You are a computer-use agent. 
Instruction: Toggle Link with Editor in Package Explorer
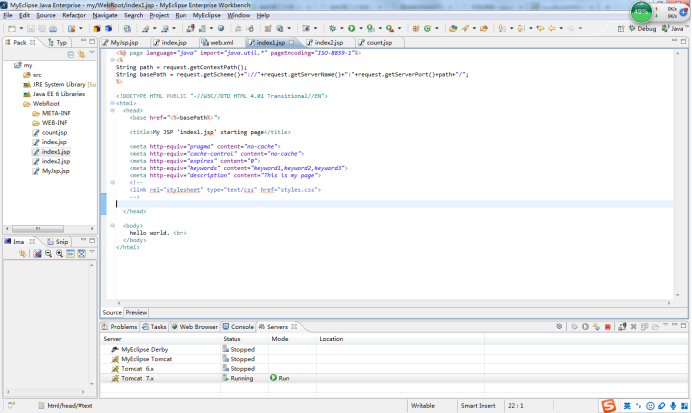click(82, 54)
